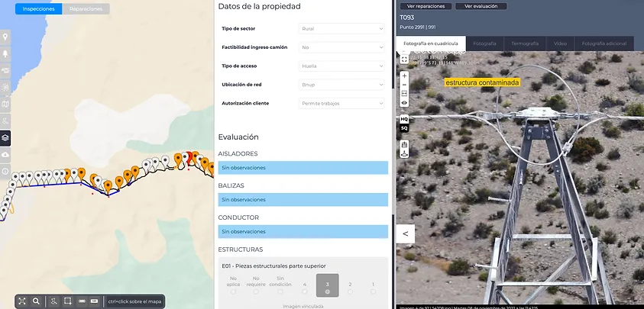Click the label tag icon in map toolbar
The height and width of the screenshot is (309, 644).
[94, 301]
